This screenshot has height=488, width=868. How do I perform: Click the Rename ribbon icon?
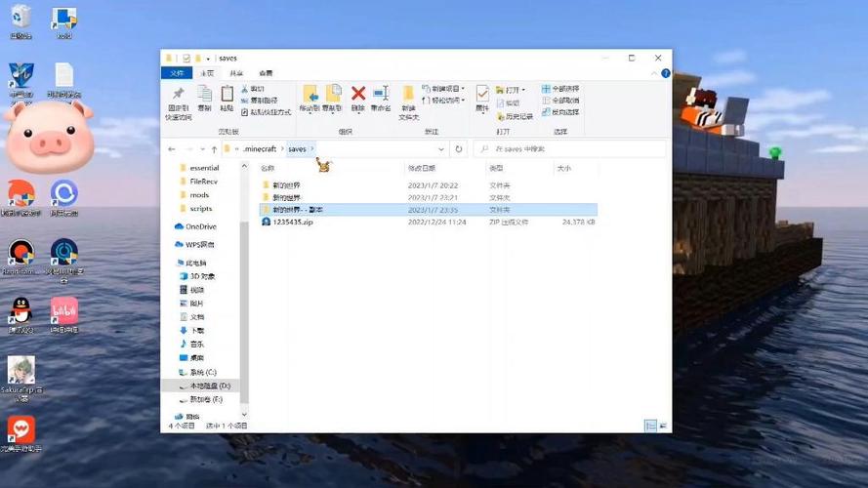tap(381, 99)
